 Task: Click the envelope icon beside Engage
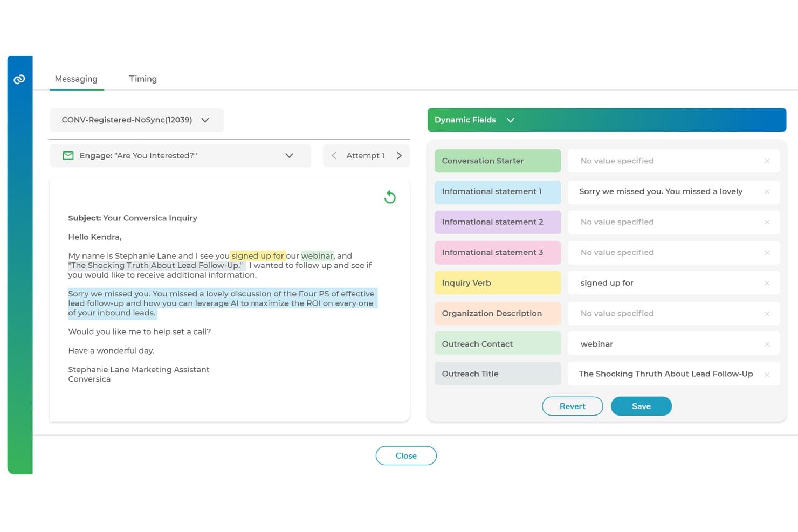tap(68, 156)
